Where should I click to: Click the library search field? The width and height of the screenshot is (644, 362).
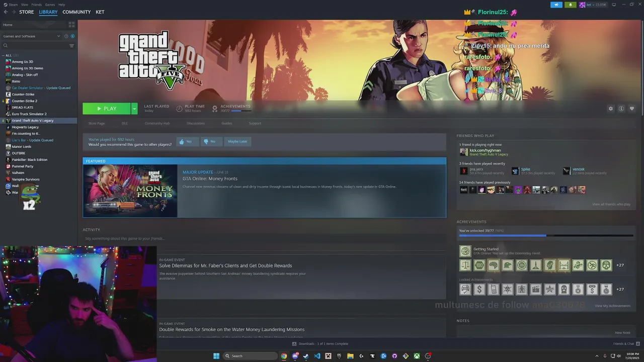coord(35,46)
